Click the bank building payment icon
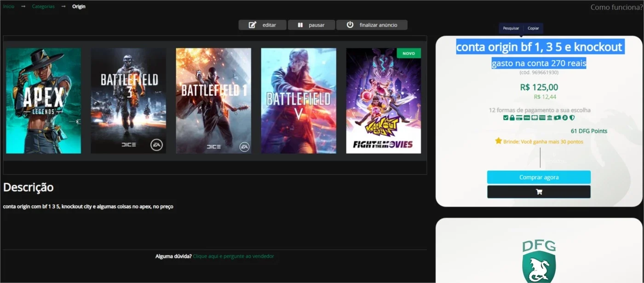The image size is (644, 283). click(550, 118)
